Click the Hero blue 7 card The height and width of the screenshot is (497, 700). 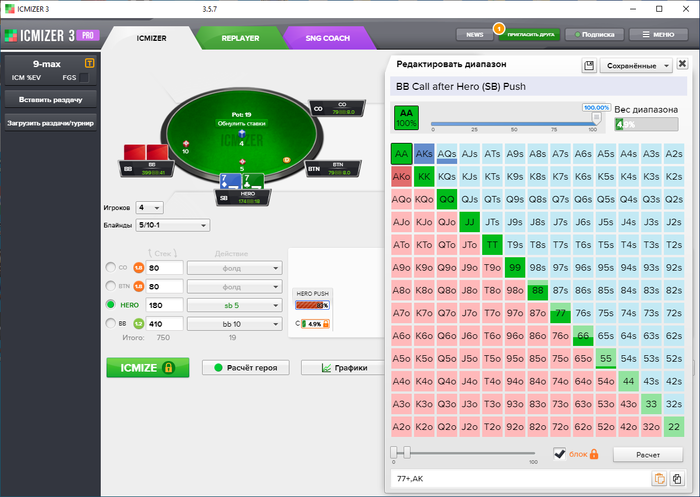coord(230,181)
